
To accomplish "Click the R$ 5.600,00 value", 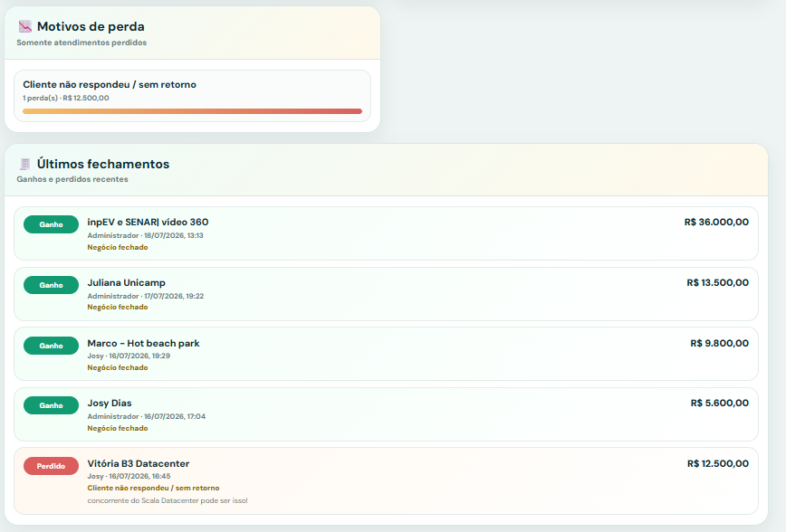I will [x=720, y=404].
